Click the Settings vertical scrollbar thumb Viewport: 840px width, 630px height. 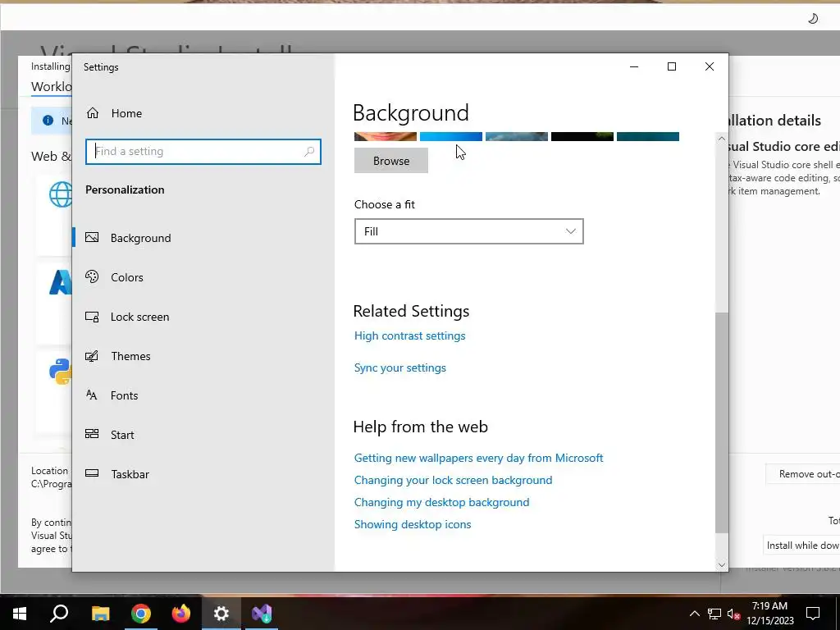point(722,422)
